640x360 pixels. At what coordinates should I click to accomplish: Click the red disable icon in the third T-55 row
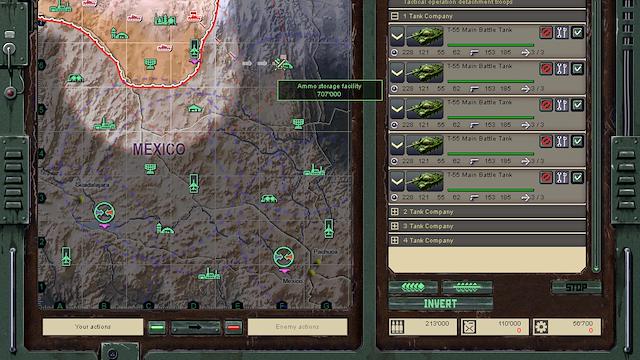[x=546, y=105]
